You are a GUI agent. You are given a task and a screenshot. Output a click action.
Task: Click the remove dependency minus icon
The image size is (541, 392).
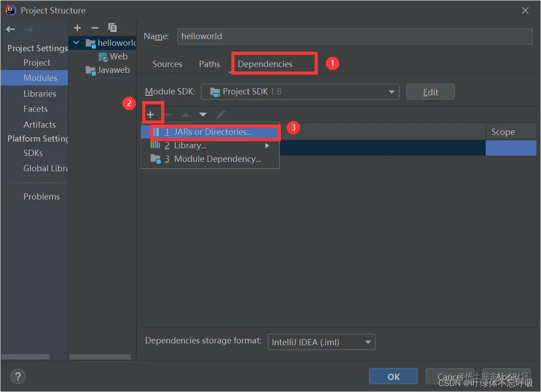click(x=167, y=115)
